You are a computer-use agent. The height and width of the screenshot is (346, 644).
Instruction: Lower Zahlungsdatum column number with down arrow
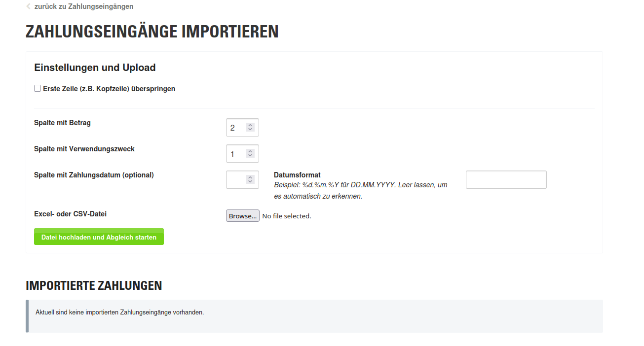(x=250, y=182)
